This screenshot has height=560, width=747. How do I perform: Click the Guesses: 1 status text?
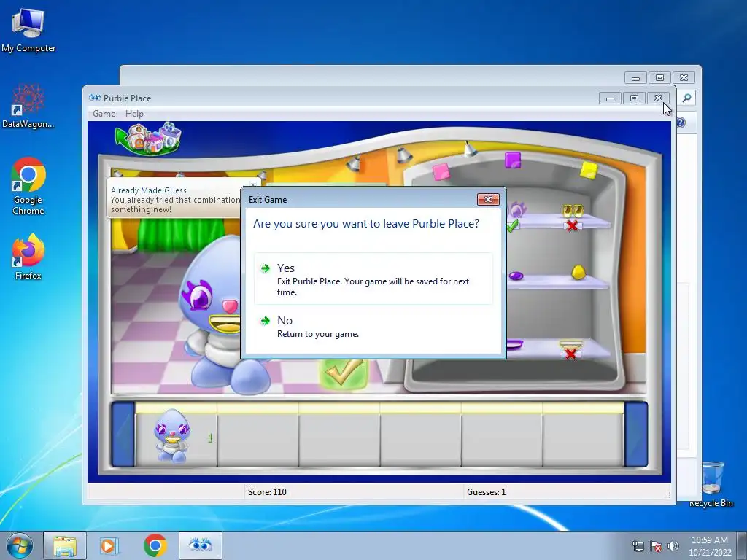pos(486,492)
